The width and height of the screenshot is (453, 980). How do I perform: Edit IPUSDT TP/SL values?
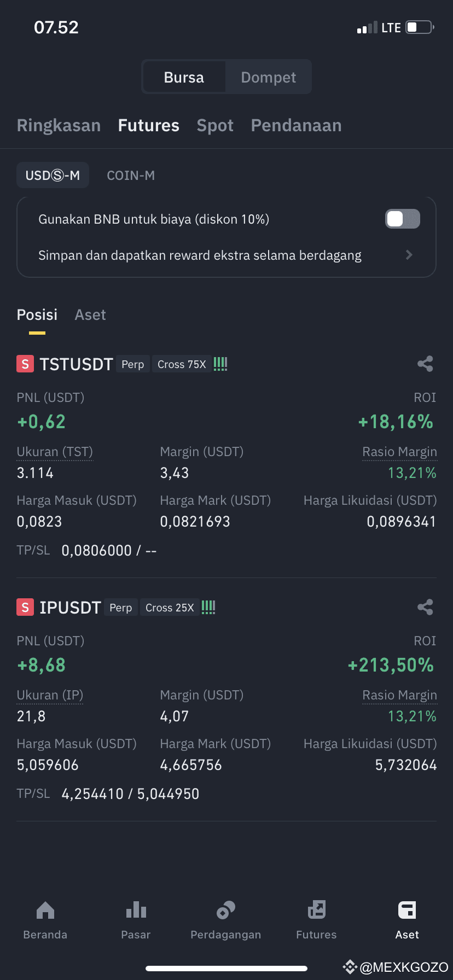point(130,794)
